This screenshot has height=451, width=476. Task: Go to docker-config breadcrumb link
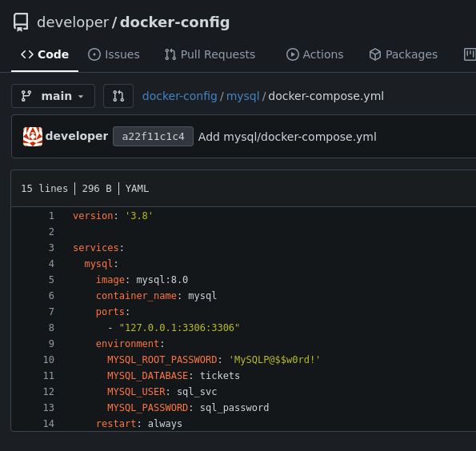point(180,96)
